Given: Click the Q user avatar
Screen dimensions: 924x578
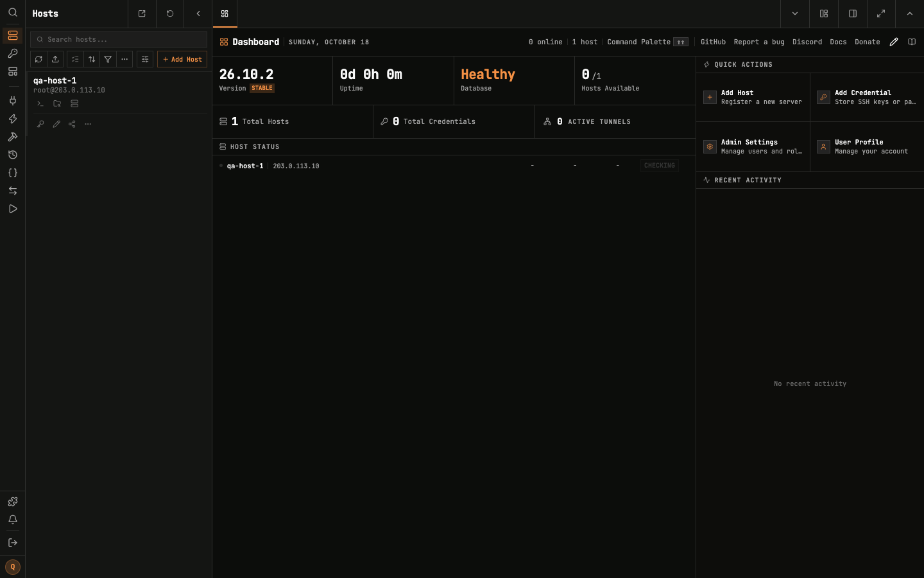Looking at the screenshot, I should tap(12, 567).
